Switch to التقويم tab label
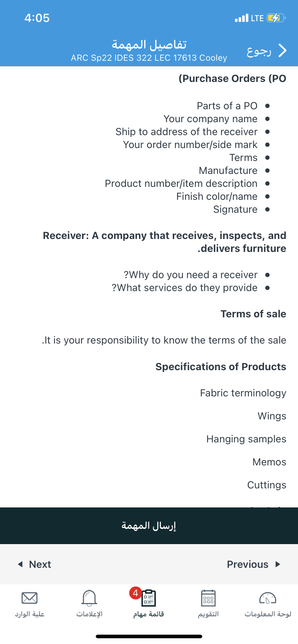Screen dimensions: 298x644 [x=208, y=614]
